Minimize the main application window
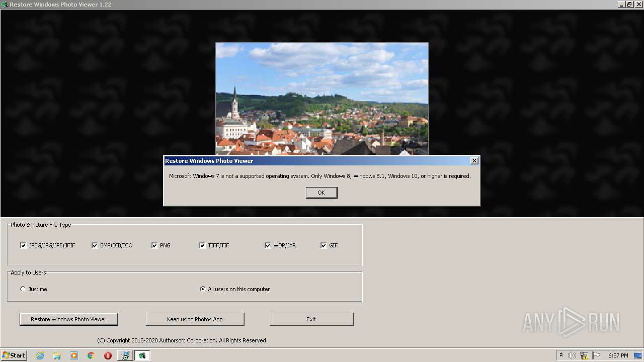 [x=621, y=5]
